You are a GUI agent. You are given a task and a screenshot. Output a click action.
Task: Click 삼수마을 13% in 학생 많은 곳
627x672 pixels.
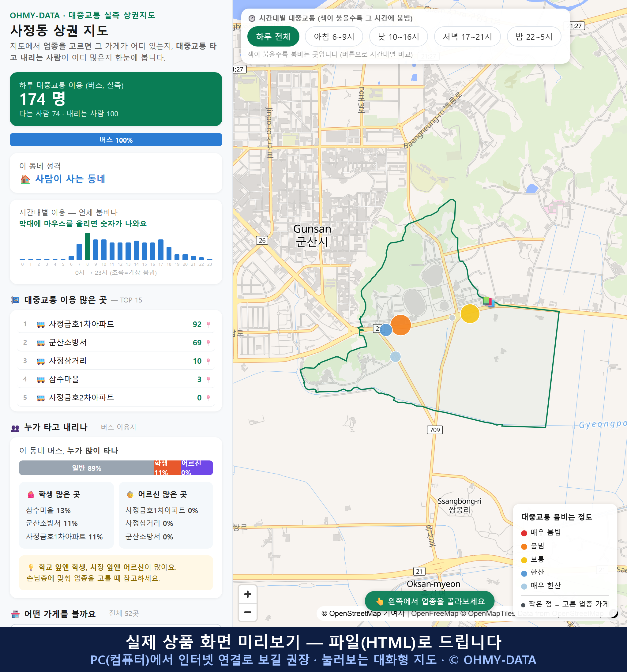(48, 510)
